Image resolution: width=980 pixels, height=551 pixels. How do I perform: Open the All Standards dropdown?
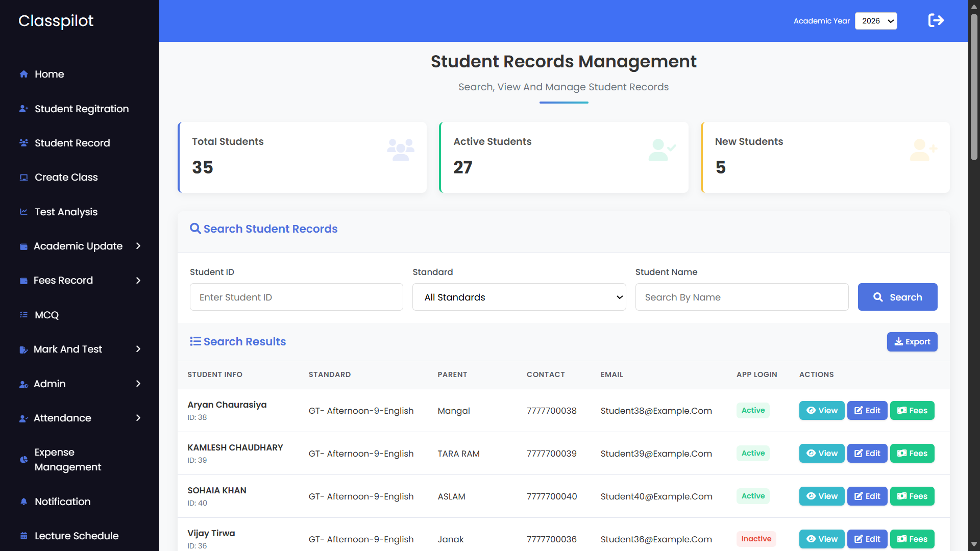click(519, 297)
